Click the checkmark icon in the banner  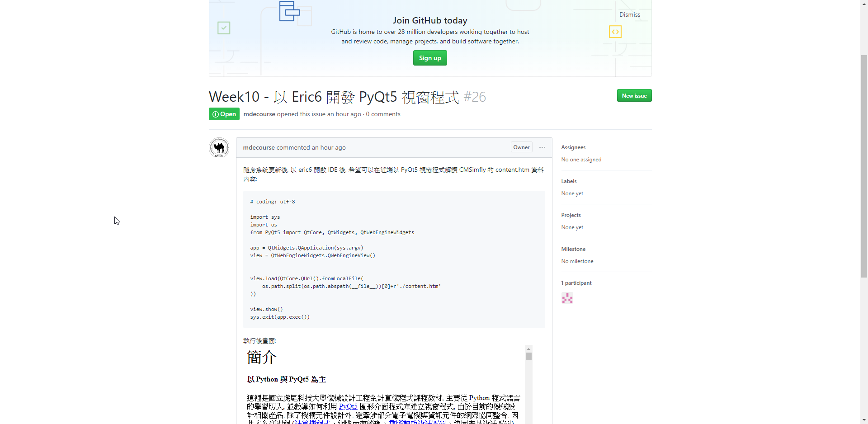[x=224, y=28]
